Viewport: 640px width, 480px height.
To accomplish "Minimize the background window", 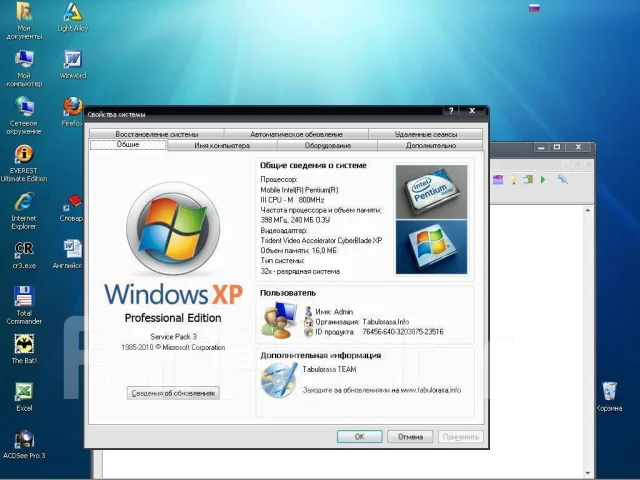I will point(541,147).
